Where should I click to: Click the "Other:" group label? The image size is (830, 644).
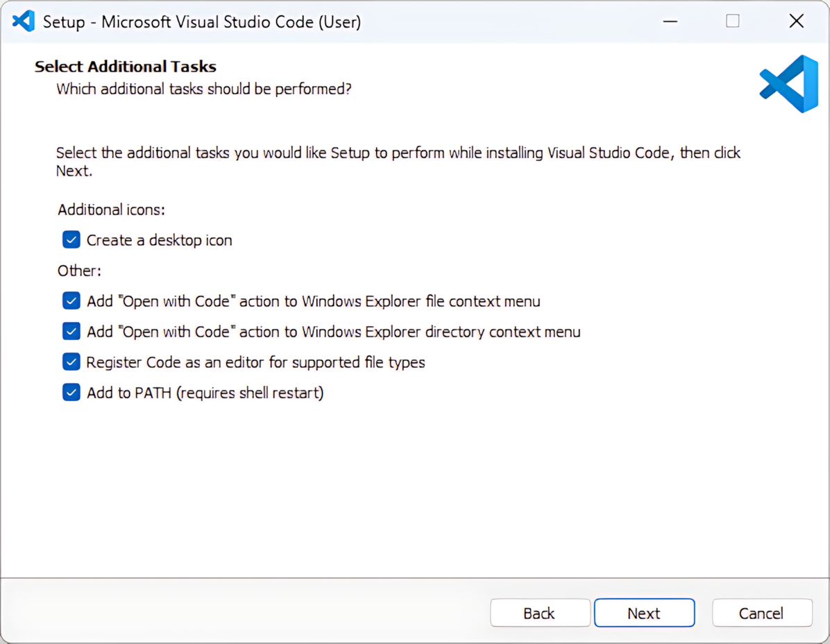pos(79,271)
